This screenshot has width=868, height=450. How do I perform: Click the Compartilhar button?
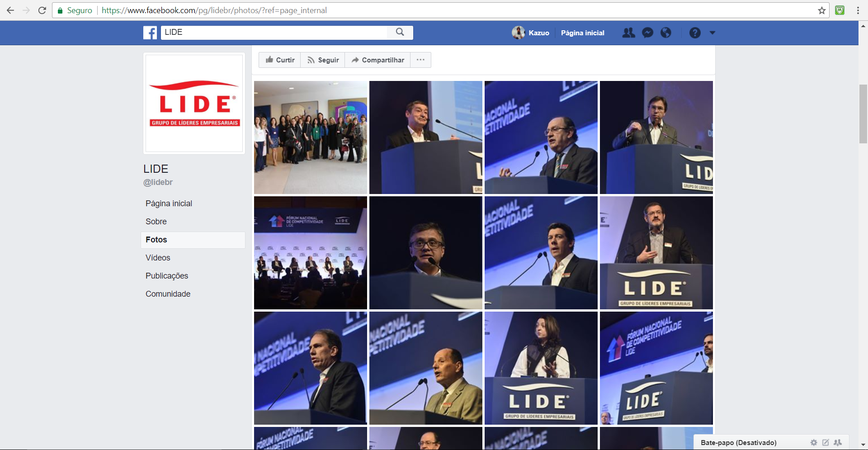point(377,60)
